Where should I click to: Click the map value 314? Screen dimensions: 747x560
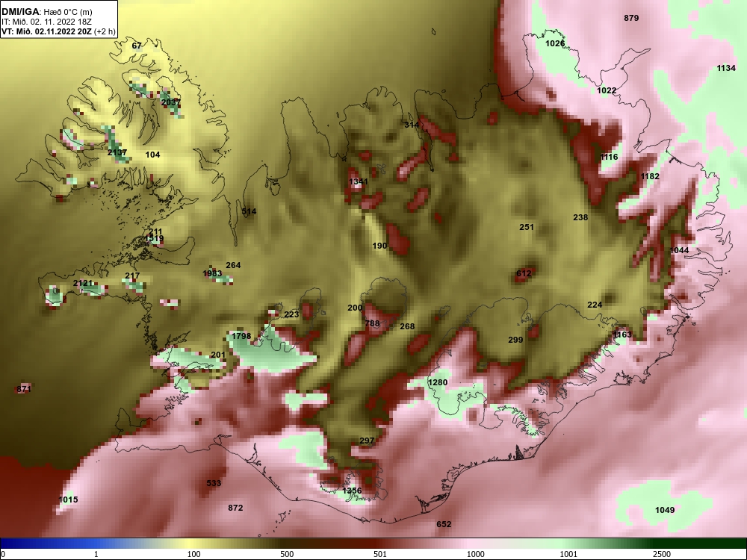[x=412, y=125]
